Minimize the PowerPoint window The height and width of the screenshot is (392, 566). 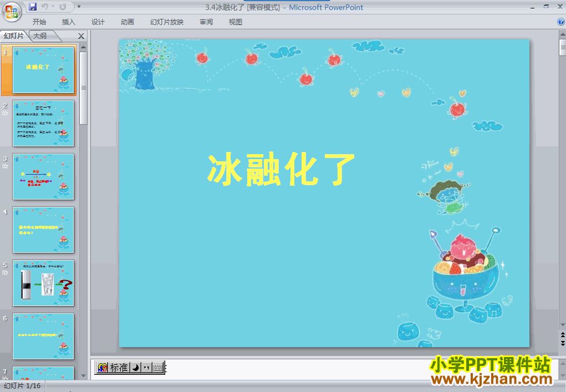point(532,7)
